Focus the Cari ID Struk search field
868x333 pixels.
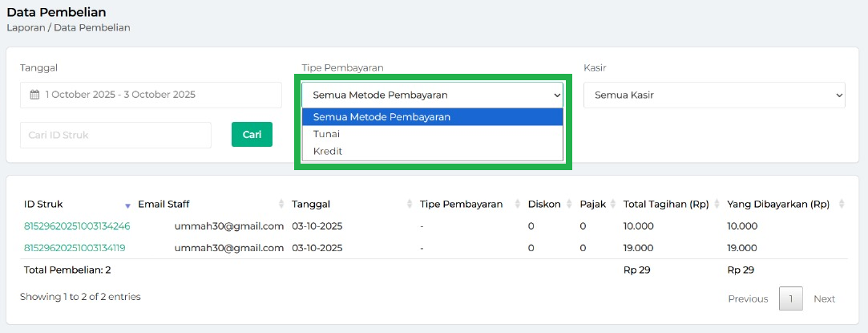(115, 135)
